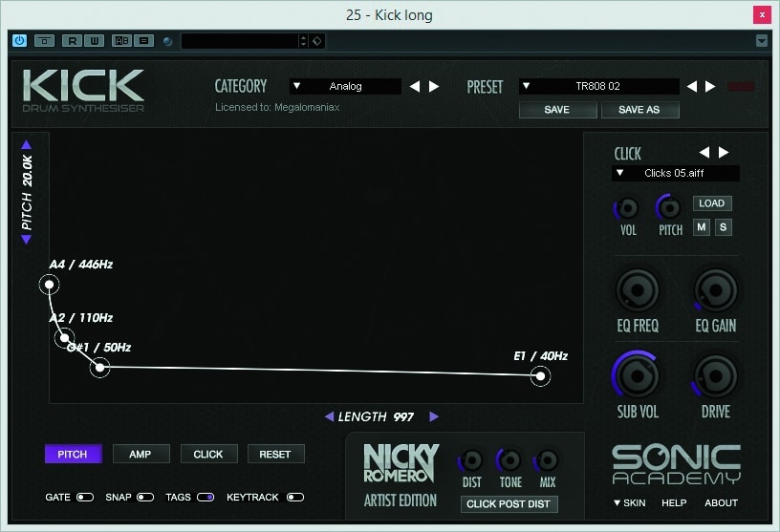Click the TONE knob

[x=509, y=461]
